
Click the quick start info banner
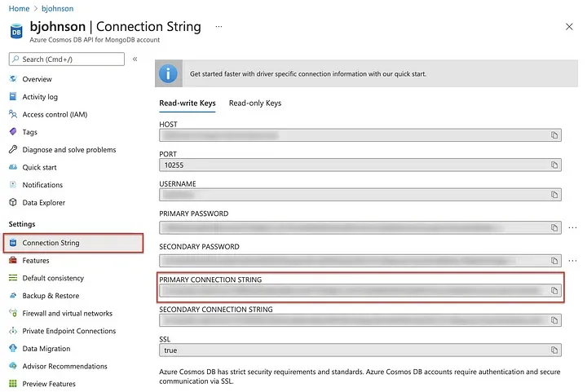point(367,73)
